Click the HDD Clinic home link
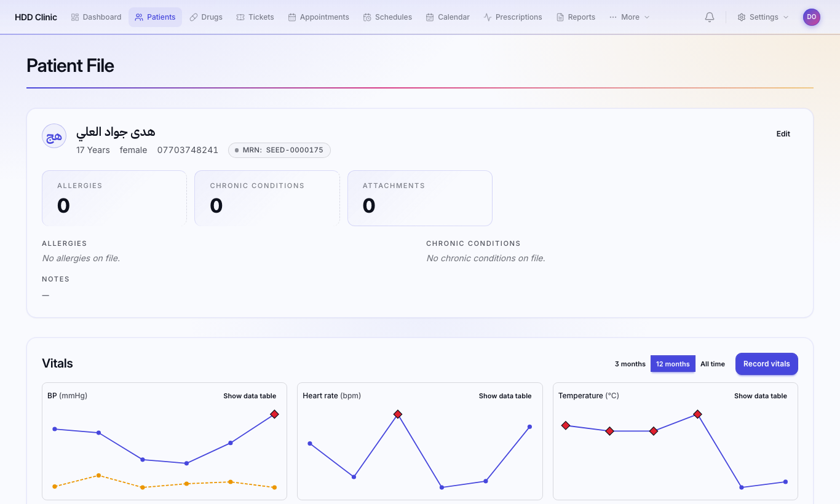The width and height of the screenshot is (840, 504). point(36,17)
